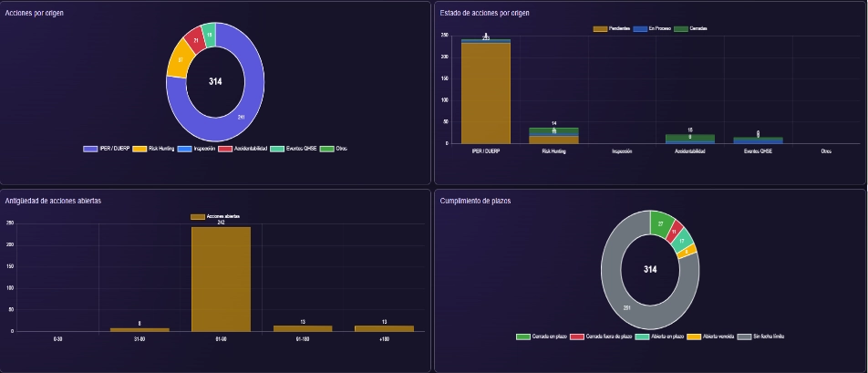
Task: Click the tall IPER / DUERP Pendientes bar
Action: pyautogui.click(x=486, y=93)
